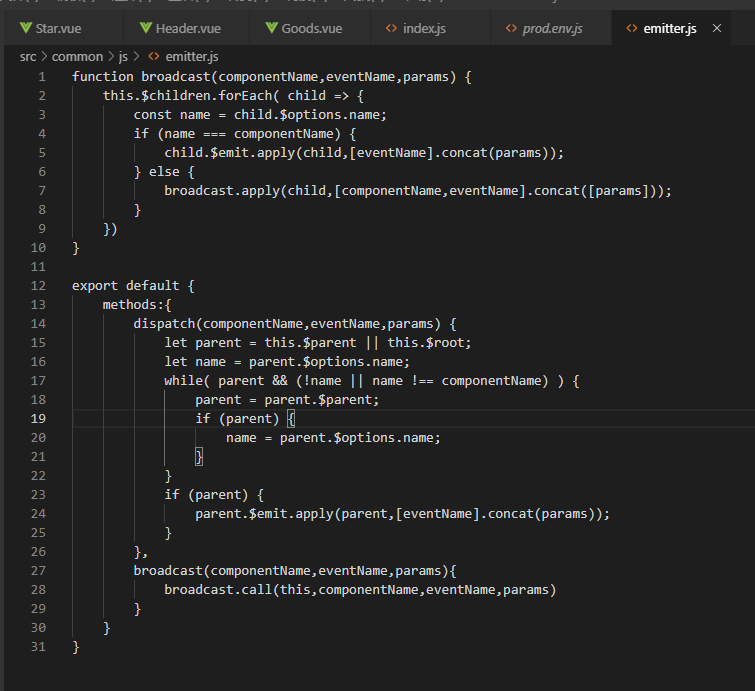Expand the chevron after src breadcrumb
The width and height of the screenshot is (755, 691).
click(x=44, y=57)
